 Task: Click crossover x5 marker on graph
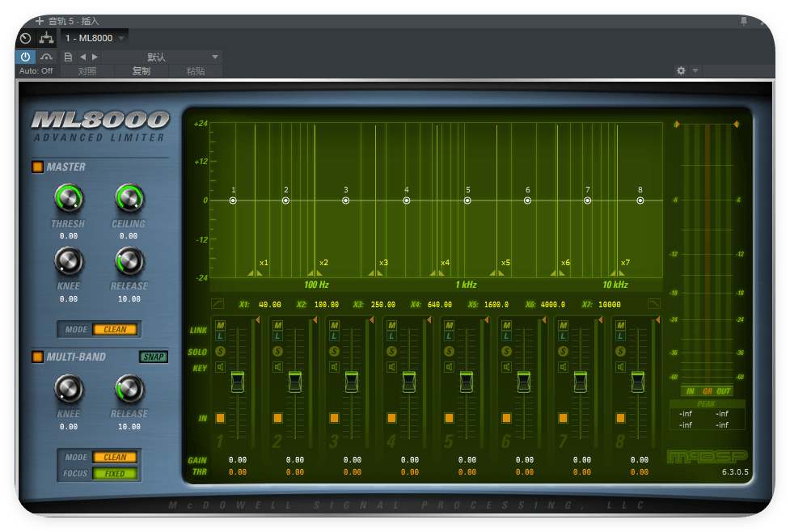(496, 272)
